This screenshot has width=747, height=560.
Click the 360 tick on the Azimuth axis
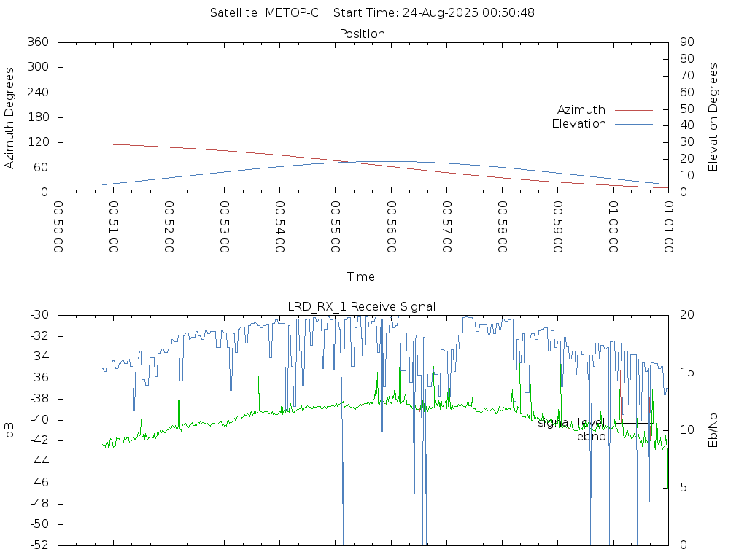tap(38, 42)
